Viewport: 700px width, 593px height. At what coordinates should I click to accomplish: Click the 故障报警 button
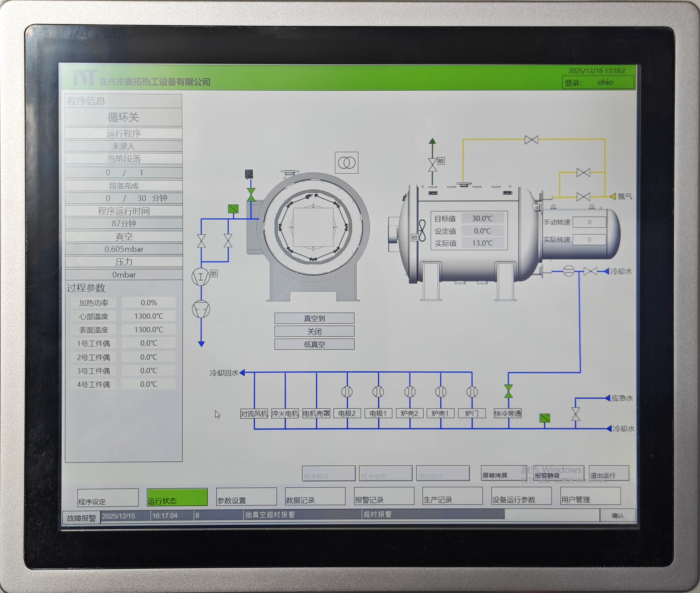(x=81, y=518)
